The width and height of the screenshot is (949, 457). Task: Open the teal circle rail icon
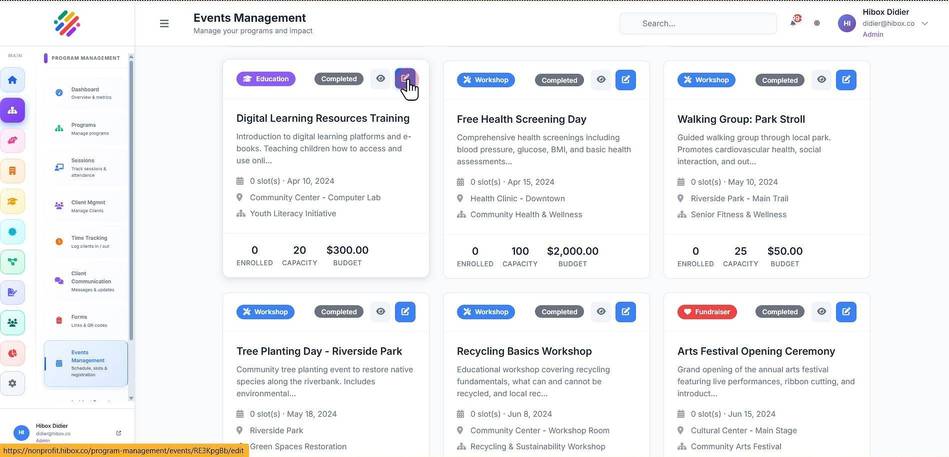point(13,232)
